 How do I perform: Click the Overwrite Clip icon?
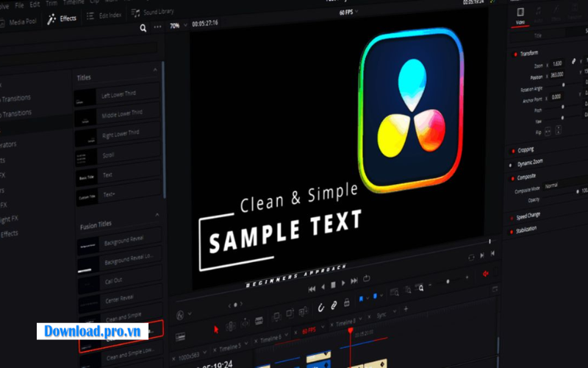290,314
